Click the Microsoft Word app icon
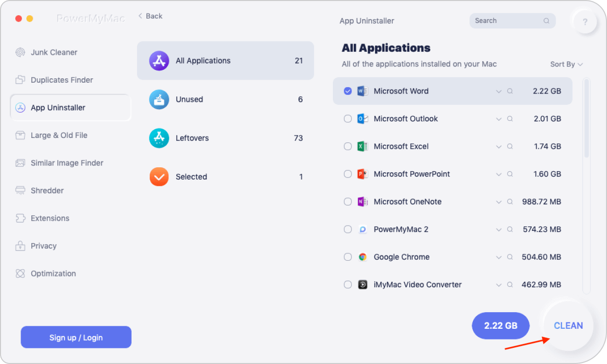The image size is (607, 364). click(362, 91)
